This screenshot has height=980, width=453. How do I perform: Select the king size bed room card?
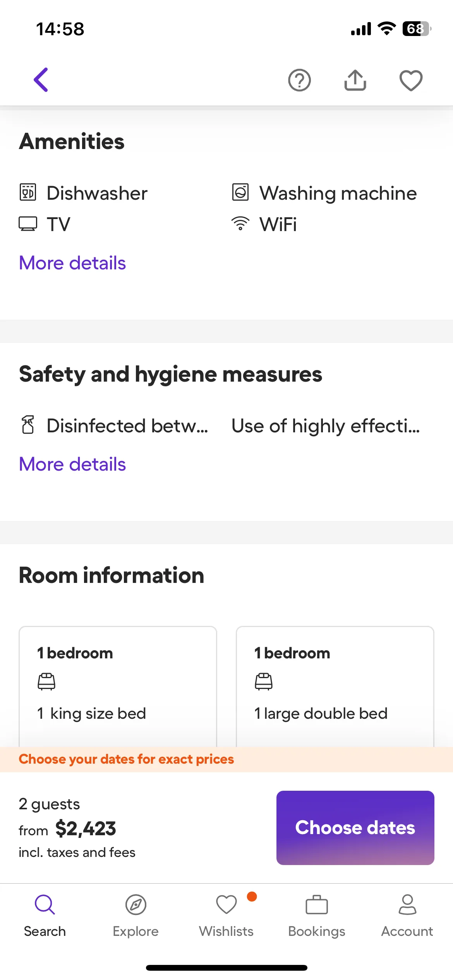[118, 686]
